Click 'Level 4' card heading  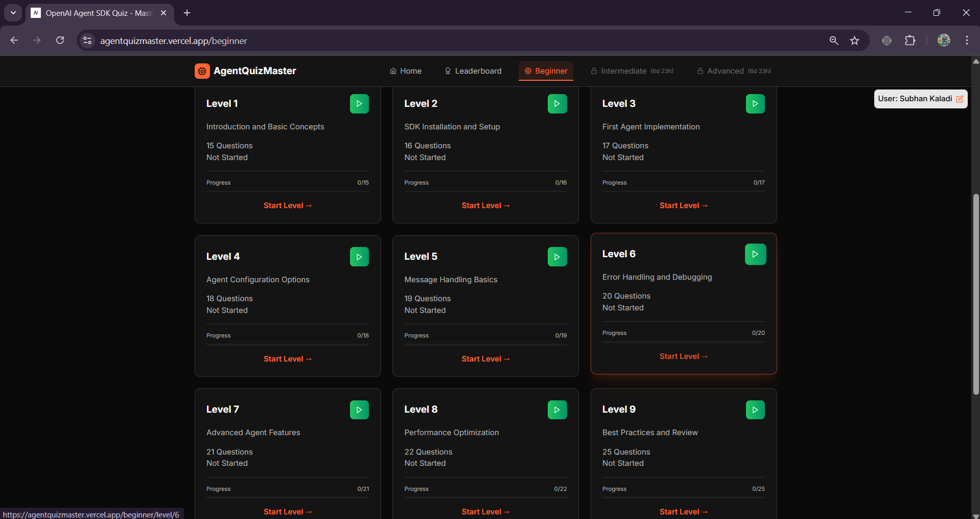(x=223, y=257)
